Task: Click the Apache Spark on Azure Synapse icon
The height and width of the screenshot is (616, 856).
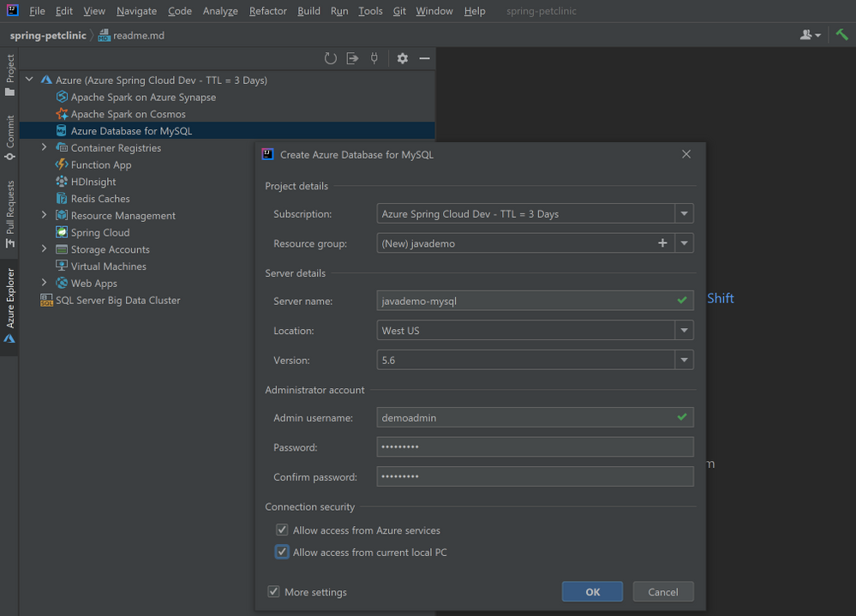Action: point(63,97)
